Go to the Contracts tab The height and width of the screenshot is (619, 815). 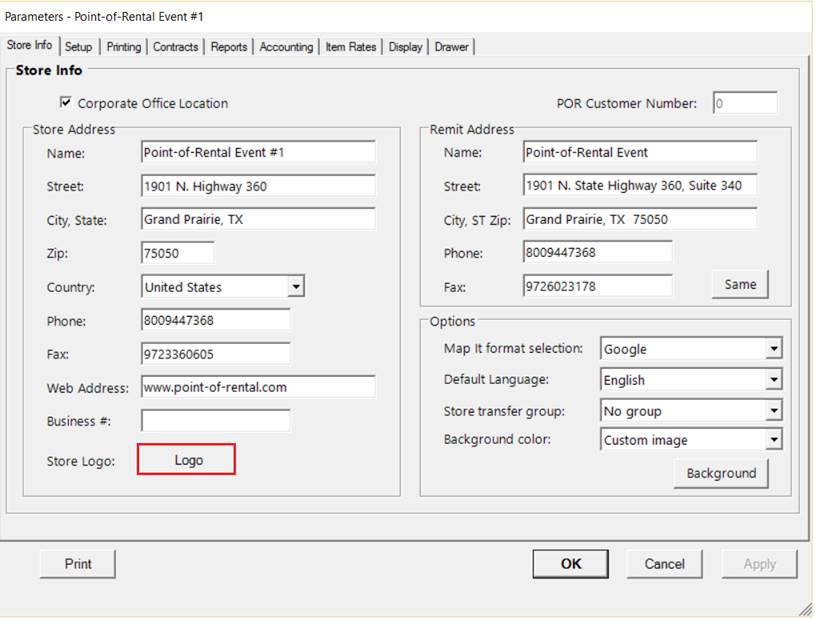pos(175,47)
